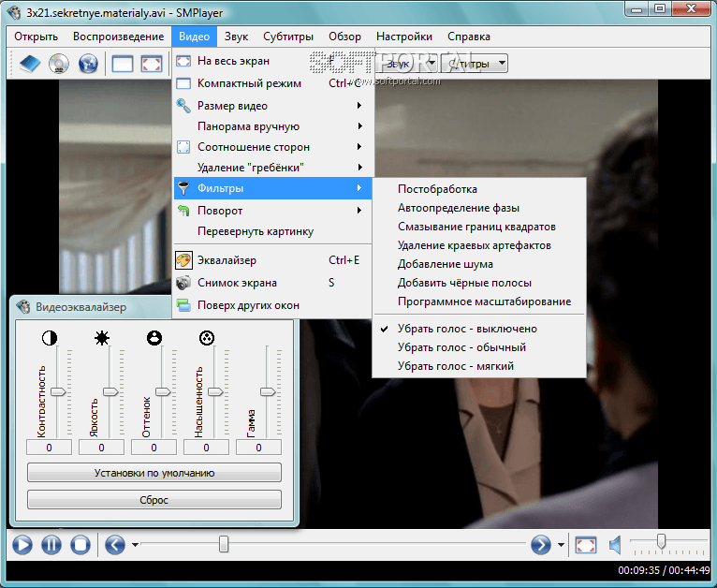Click the video seek bar handle
This screenshot has height=588, width=717.
(224, 544)
